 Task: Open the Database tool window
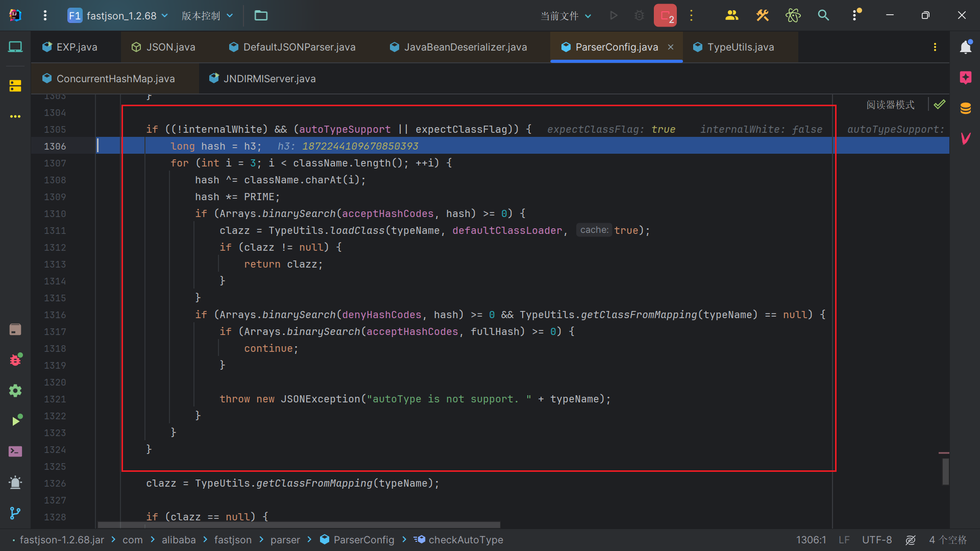tap(966, 108)
